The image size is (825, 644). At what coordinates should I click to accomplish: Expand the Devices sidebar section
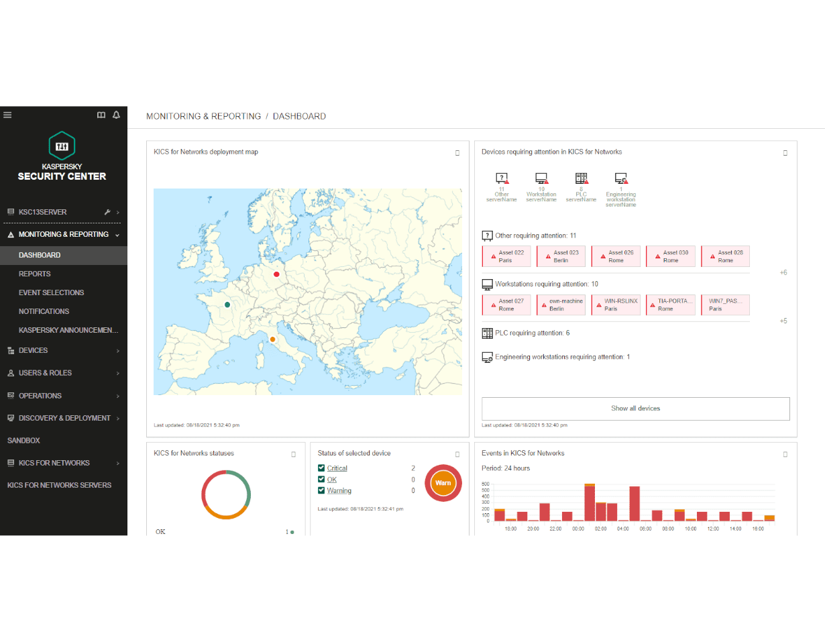(x=63, y=350)
